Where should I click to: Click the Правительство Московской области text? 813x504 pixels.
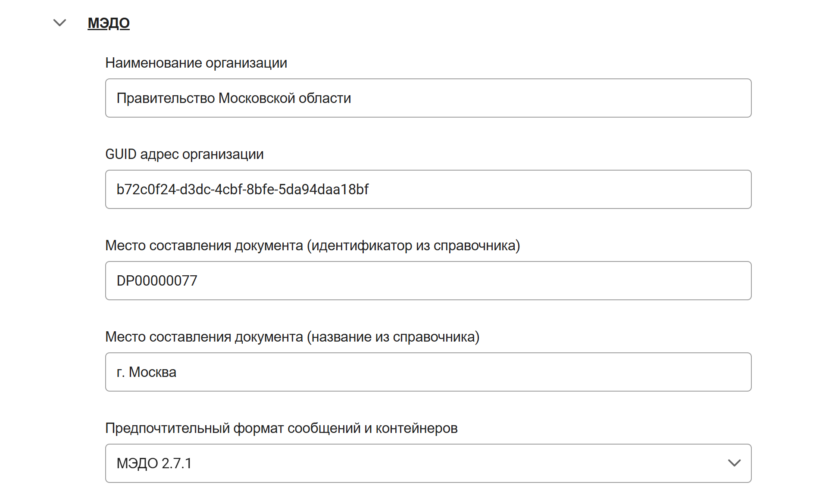234,98
